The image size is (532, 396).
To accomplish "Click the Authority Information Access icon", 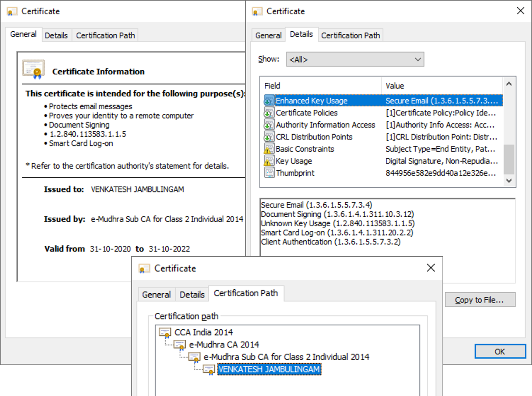I will pos(269,125).
